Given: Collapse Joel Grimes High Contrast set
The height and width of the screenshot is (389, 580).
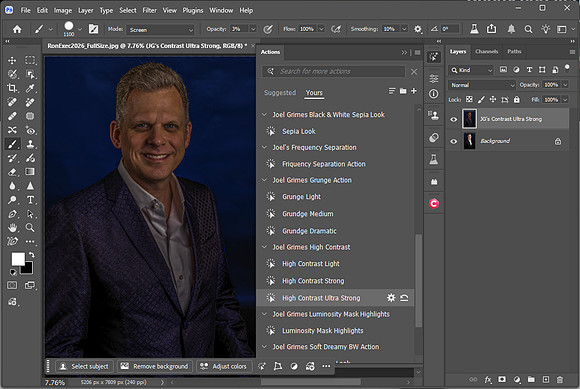Looking at the screenshot, I should point(264,247).
